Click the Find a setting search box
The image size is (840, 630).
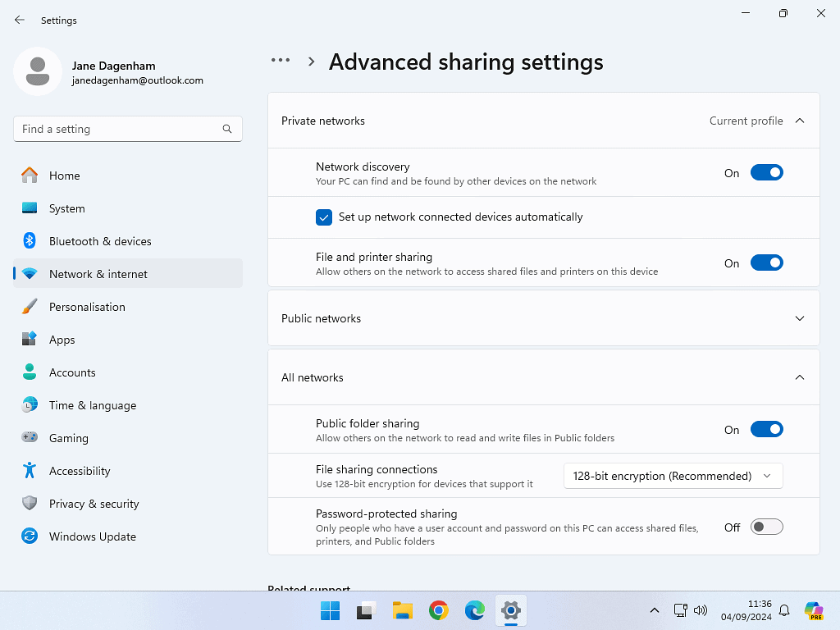click(119, 129)
